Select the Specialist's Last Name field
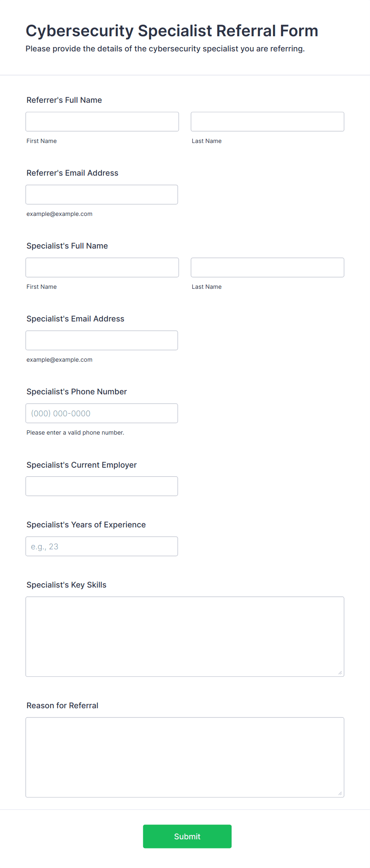This screenshot has width=370, height=868. pos(267,267)
